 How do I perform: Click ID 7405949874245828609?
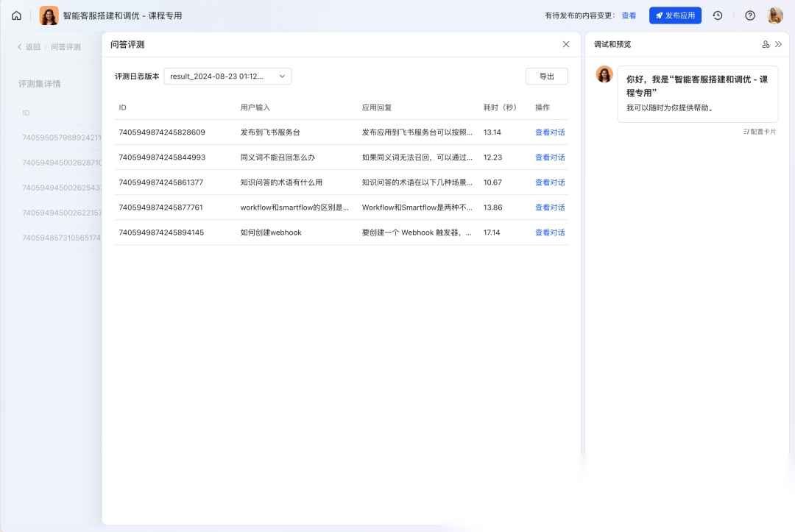pos(162,132)
